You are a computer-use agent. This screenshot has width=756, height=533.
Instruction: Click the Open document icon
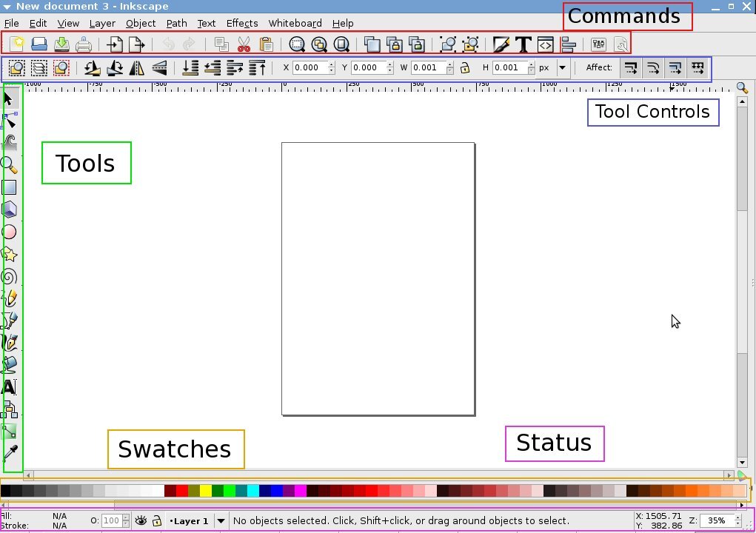39,44
